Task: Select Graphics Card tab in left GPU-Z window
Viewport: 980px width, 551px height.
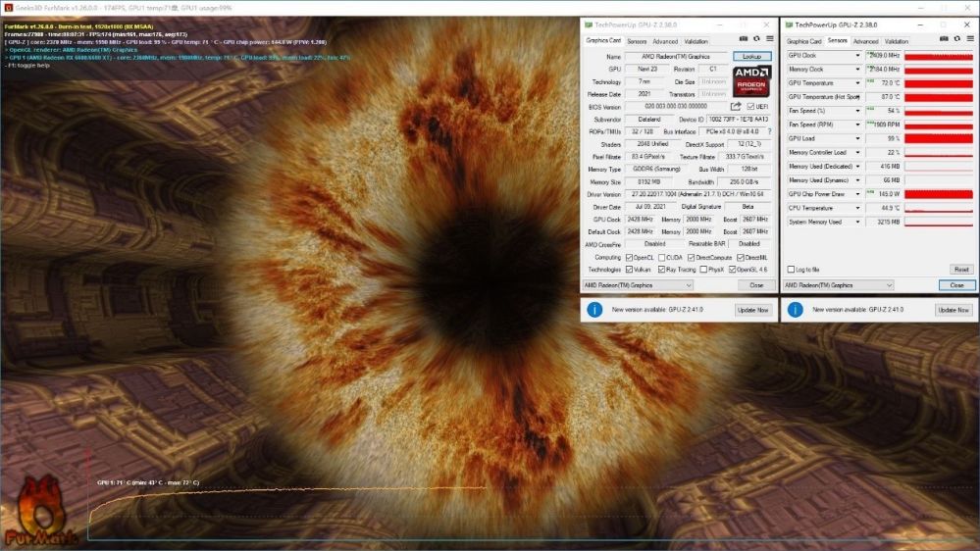Action: [x=603, y=40]
